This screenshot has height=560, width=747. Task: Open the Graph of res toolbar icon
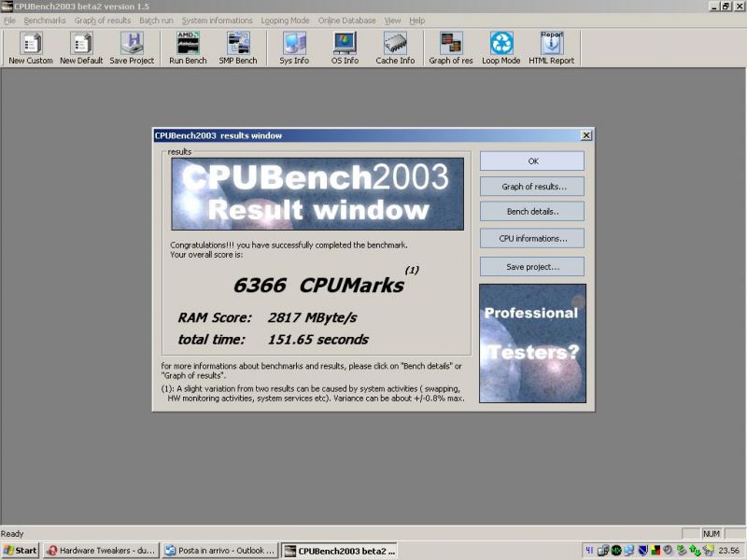click(451, 48)
